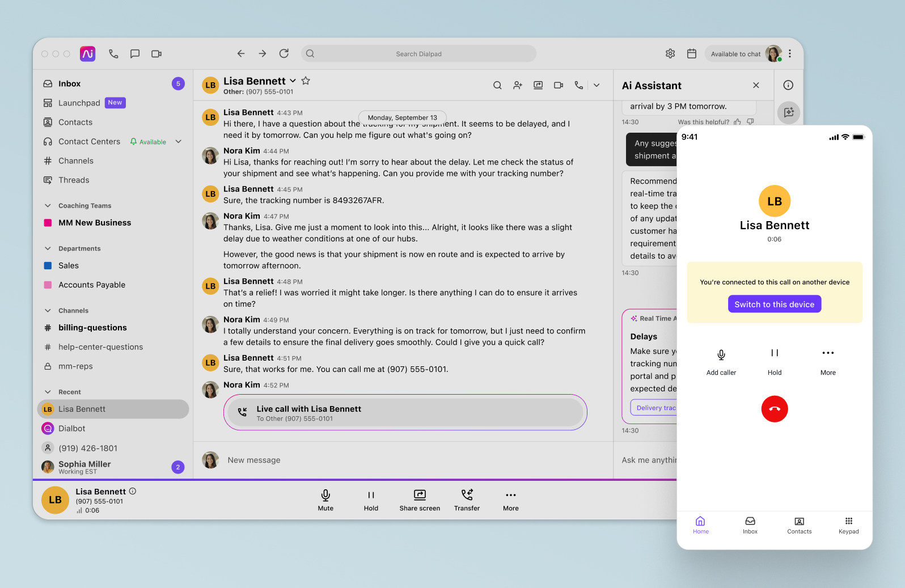Open Sophia Miller conversation
Viewport: 905px width, 588px height.
pyautogui.click(x=113, y=467)
